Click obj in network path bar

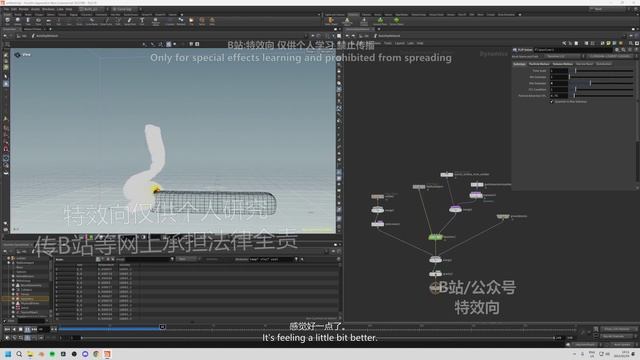coord(367,36)
